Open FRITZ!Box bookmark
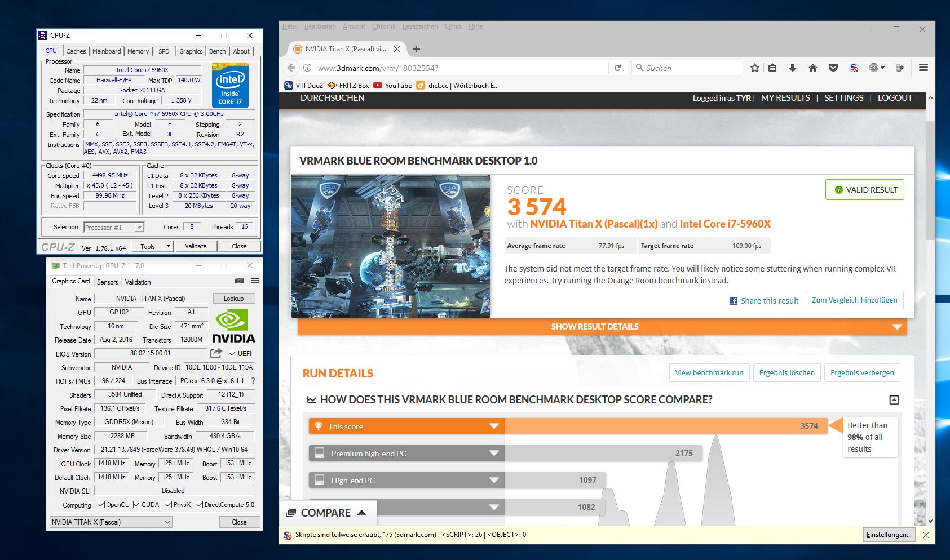Image resolution: width=950 pixels, height=560 pixels. 348,86
